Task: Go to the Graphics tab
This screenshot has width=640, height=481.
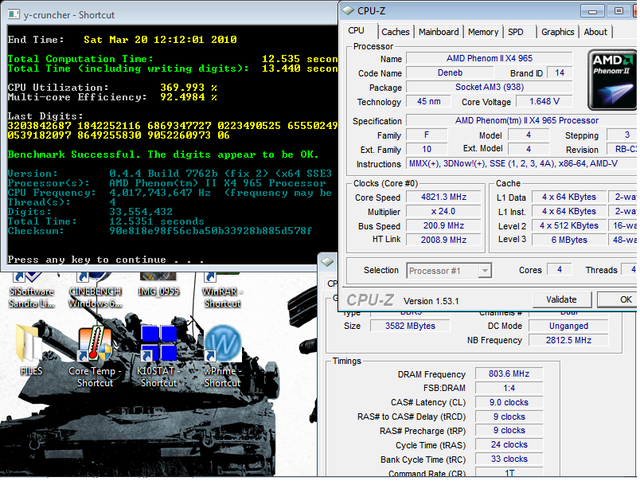Action: tap(557, 32)
